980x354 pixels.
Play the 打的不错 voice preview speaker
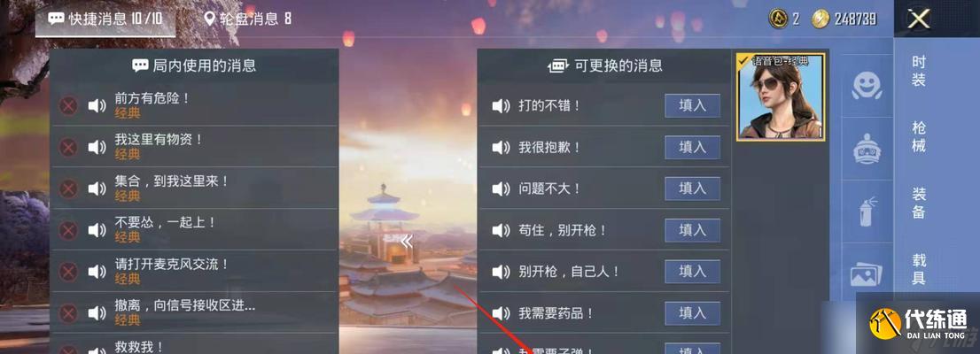pos(502,106)
